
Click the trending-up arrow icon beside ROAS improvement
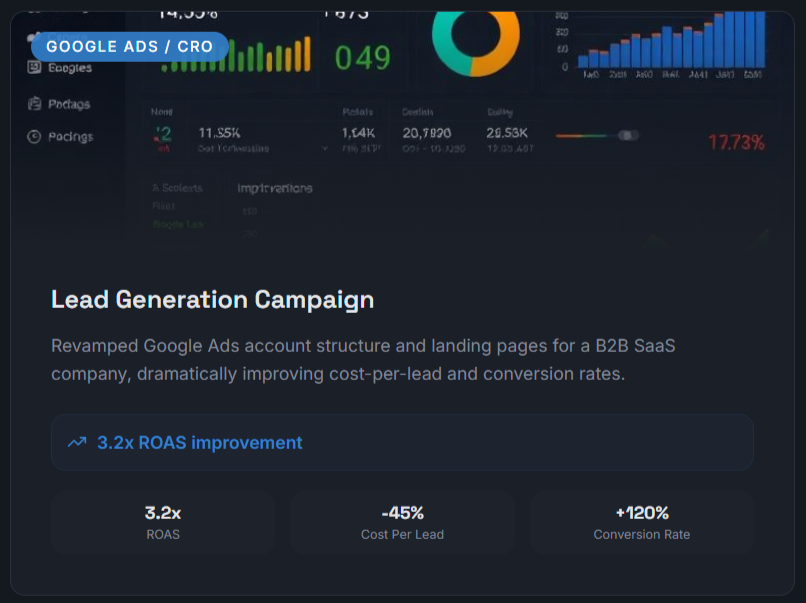(77, 442)
